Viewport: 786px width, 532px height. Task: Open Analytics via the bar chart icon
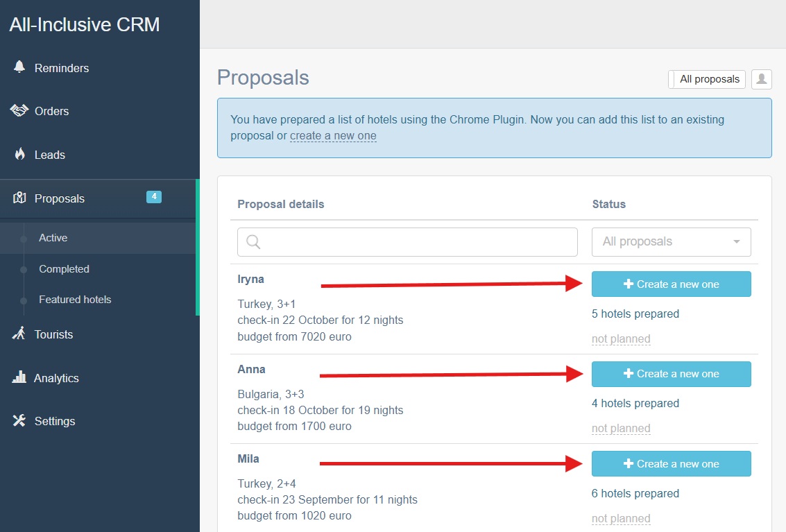coord(19,377)
